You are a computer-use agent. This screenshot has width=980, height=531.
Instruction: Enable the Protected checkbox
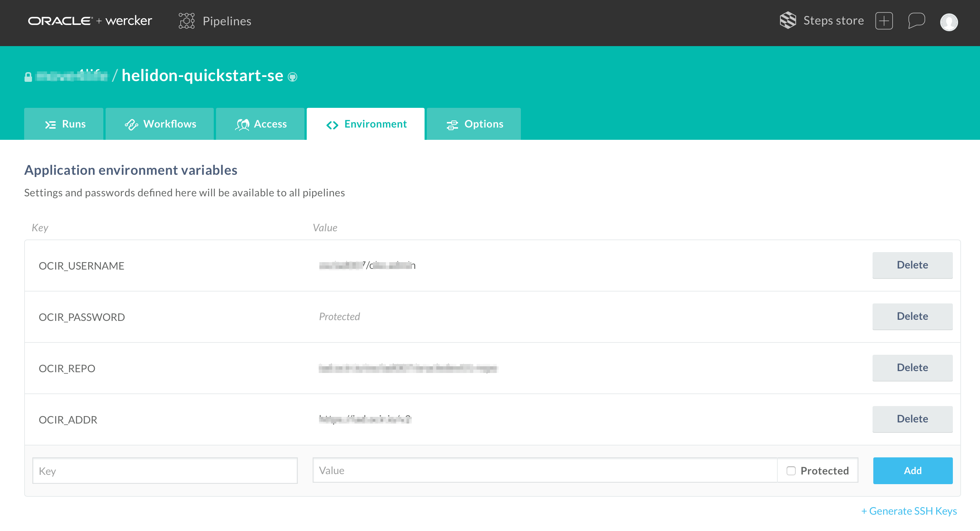tap(791, 470)
